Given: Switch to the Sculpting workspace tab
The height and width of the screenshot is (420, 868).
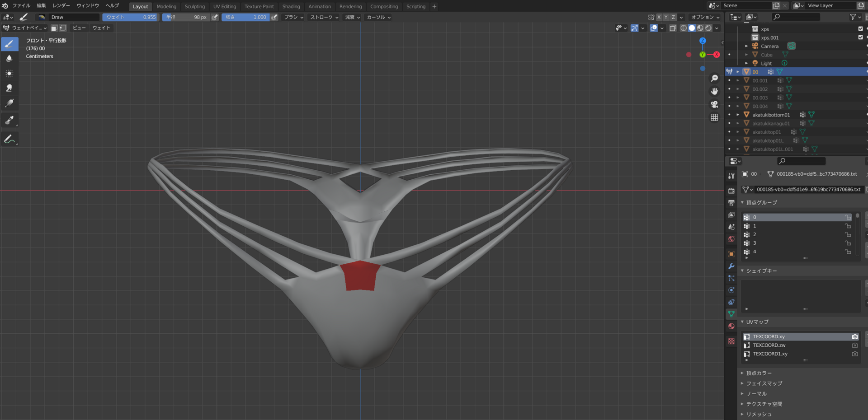Looking at the screenshot, I should coord(195,6).
